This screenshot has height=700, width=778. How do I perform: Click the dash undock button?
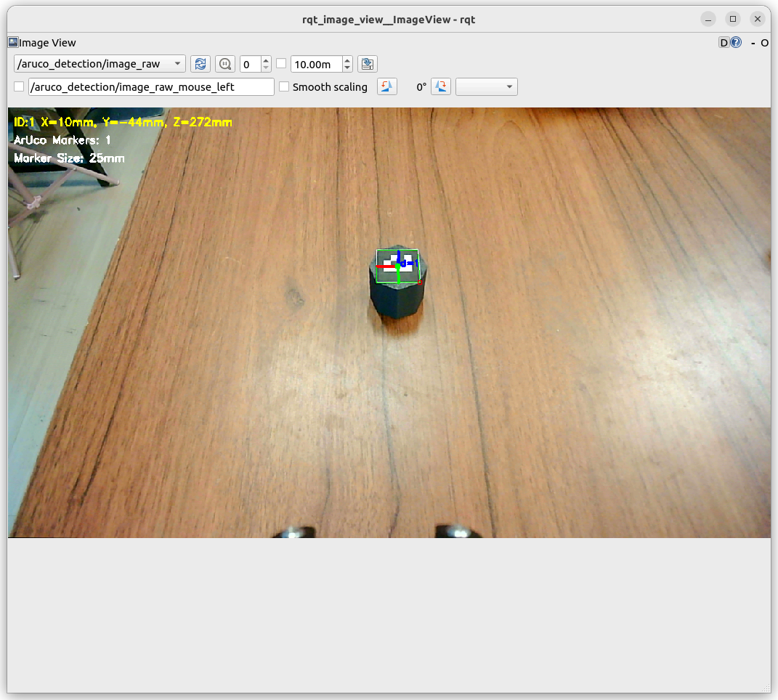coord(753,43)
